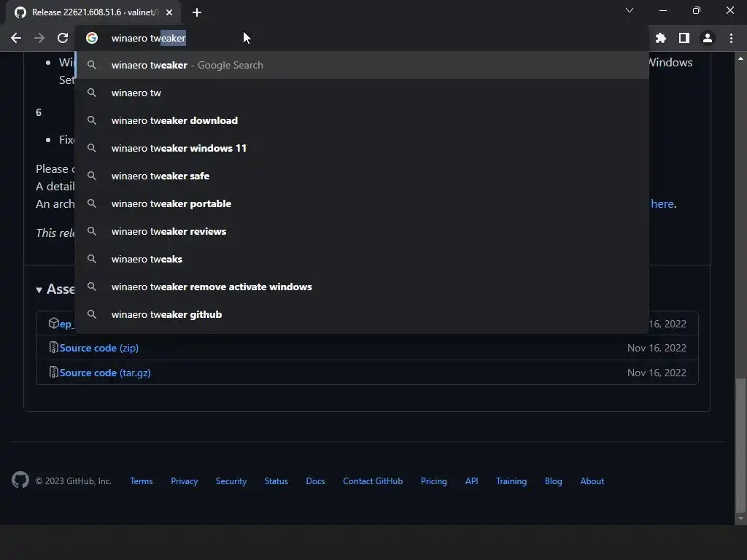Viewport: 747px width, 560px height.
Task: Go back using the browser back arrow
Action: coord(16,38)
